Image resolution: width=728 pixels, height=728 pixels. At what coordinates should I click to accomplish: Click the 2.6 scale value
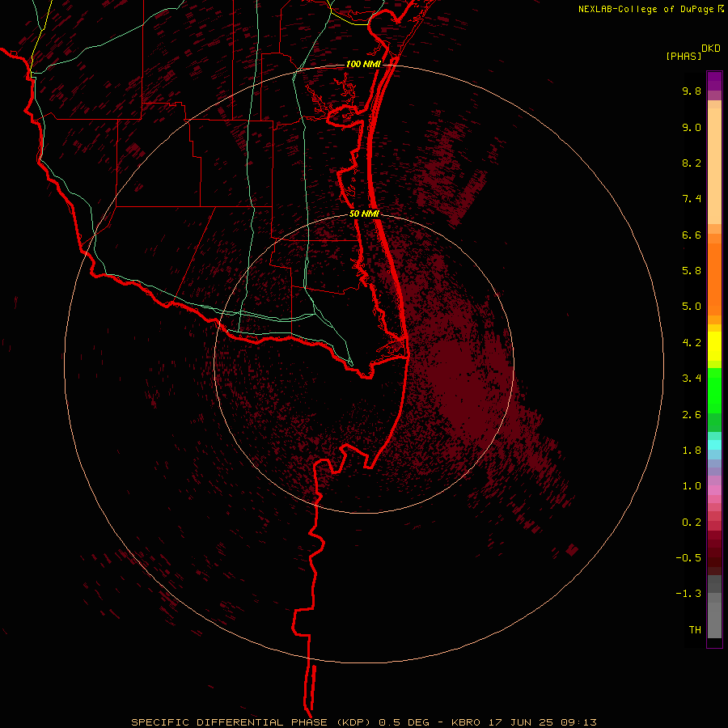coord(692,415)
